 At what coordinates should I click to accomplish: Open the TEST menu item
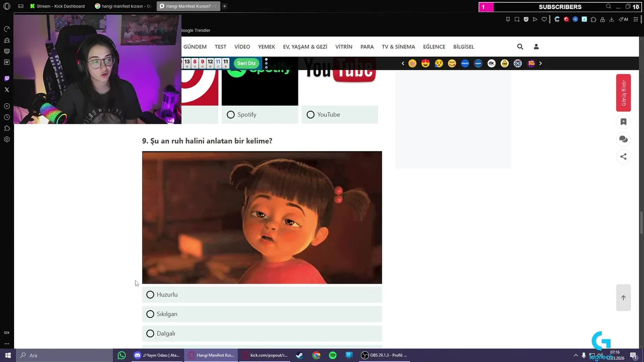pos(220,47)
